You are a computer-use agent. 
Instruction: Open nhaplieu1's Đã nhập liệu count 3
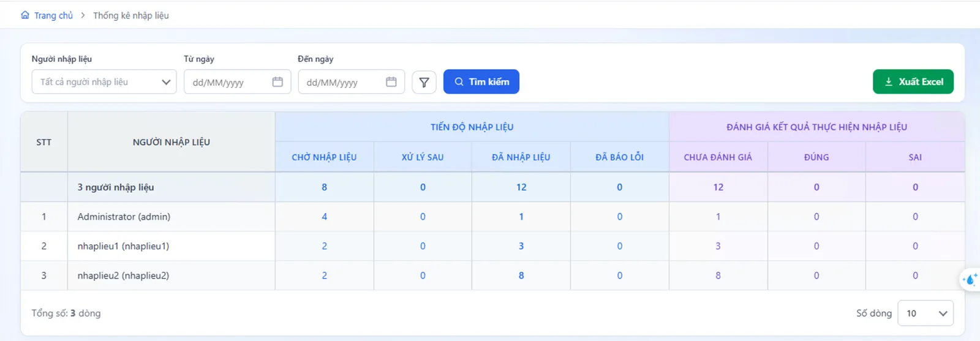[x=521, y=246]
